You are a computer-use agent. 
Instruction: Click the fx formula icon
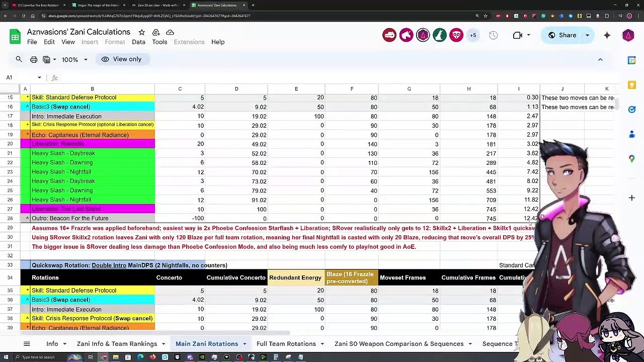pyautogui.click(x=54, y=78)
